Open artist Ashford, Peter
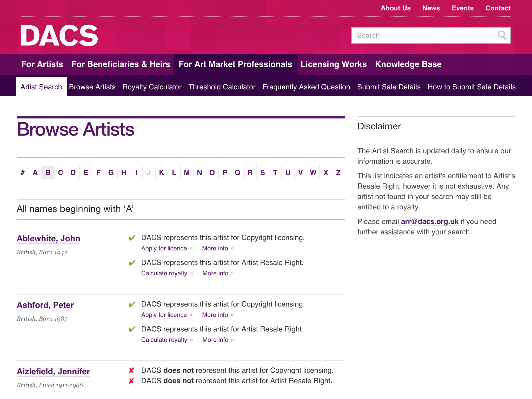This screenshot has height=399, width=532. [45, 305]
